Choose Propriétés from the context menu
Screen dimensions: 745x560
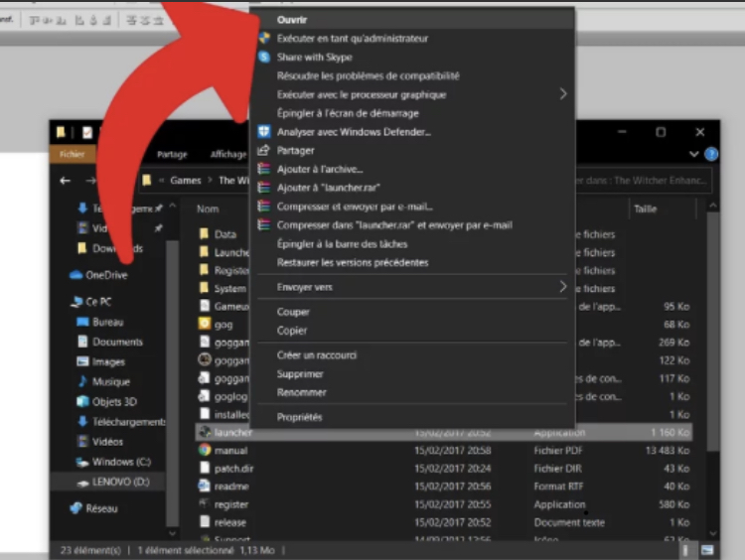pos(300,417)
